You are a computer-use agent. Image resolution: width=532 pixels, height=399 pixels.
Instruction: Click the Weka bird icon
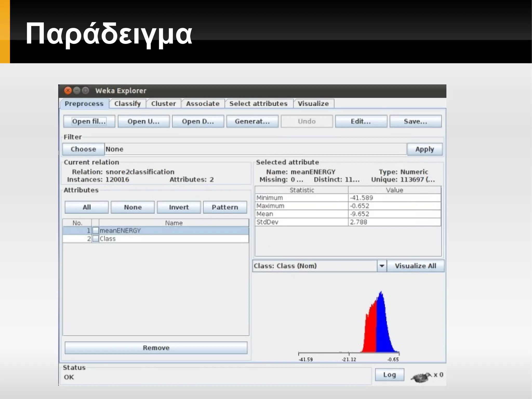421,377
